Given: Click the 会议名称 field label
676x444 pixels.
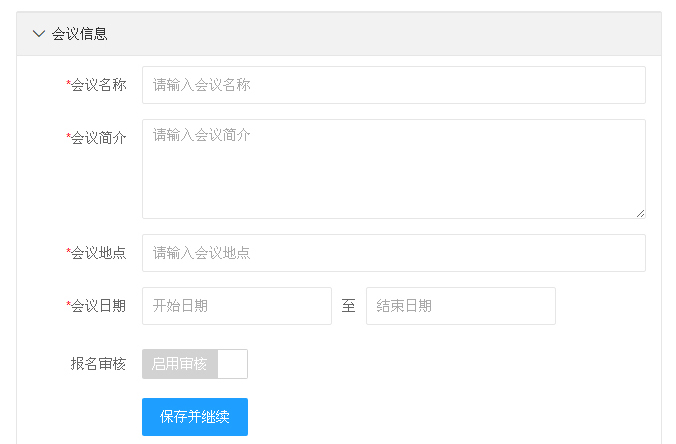Looking at the screenshot, I should pos(98,85).
